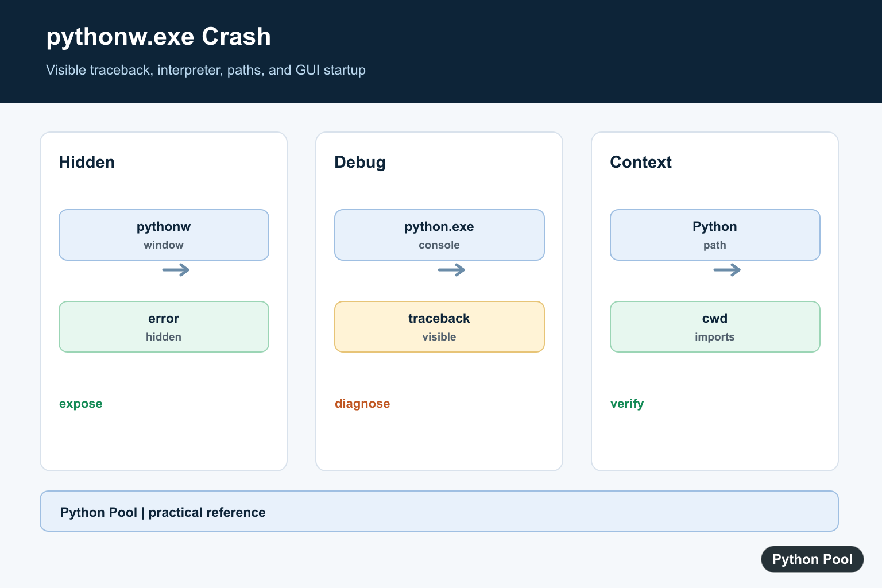Click the subtitle about visible traceback
This screenshot has height=588, width=882.
[x=206, y=70]
